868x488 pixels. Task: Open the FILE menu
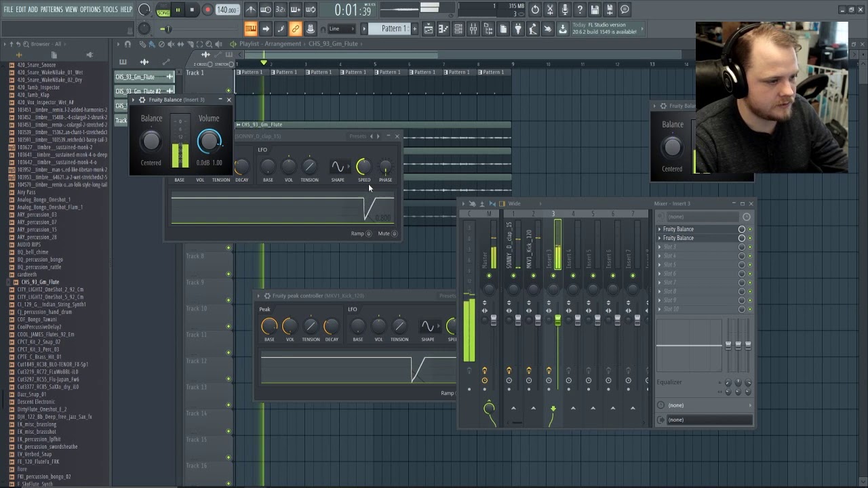coord(8,9)
